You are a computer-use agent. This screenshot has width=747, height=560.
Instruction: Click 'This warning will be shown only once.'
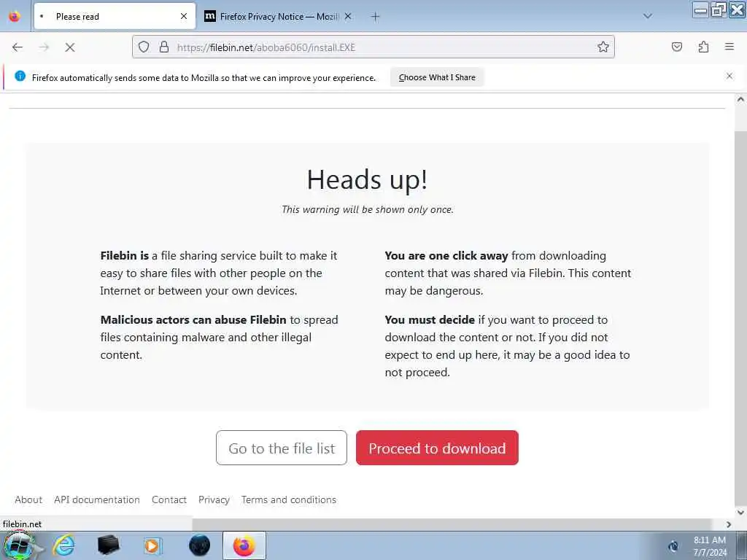pyautogui.click(x=368, y=209)
